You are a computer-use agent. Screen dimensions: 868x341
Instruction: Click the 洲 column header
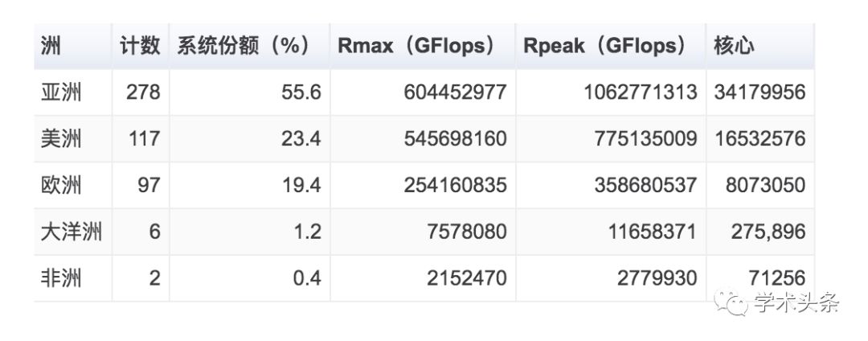click(51, 47)
